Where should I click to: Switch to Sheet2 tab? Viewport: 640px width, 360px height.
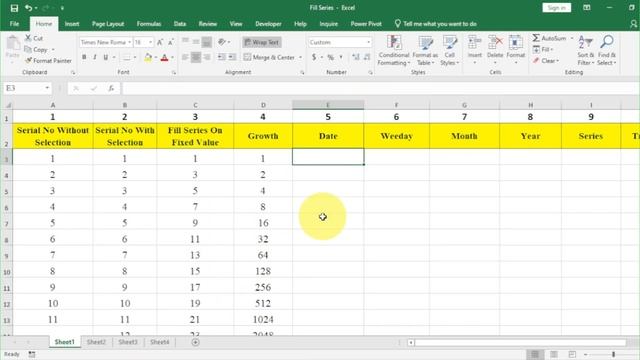[x=96, y=342]
